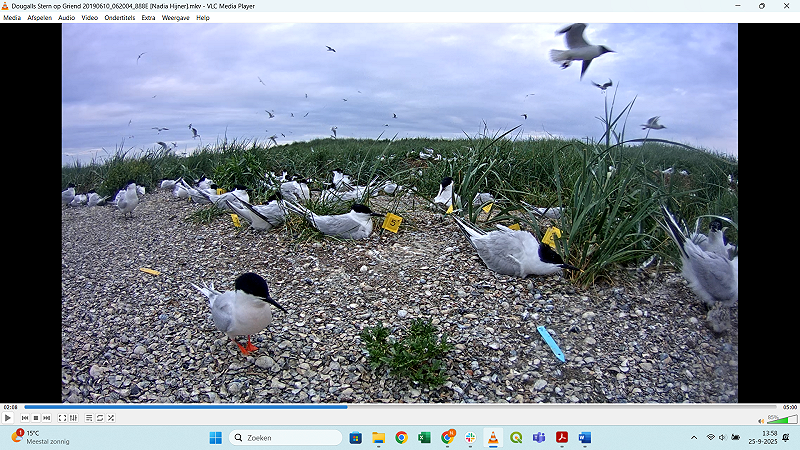
Task: Toggle random shuffle playback
Action: point(110,418)
